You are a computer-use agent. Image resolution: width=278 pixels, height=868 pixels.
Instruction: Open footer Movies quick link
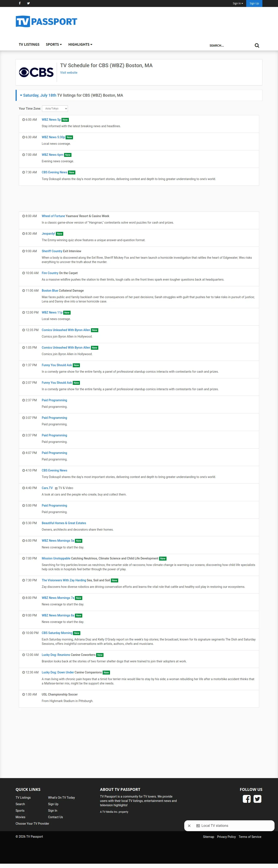[20, 817]
